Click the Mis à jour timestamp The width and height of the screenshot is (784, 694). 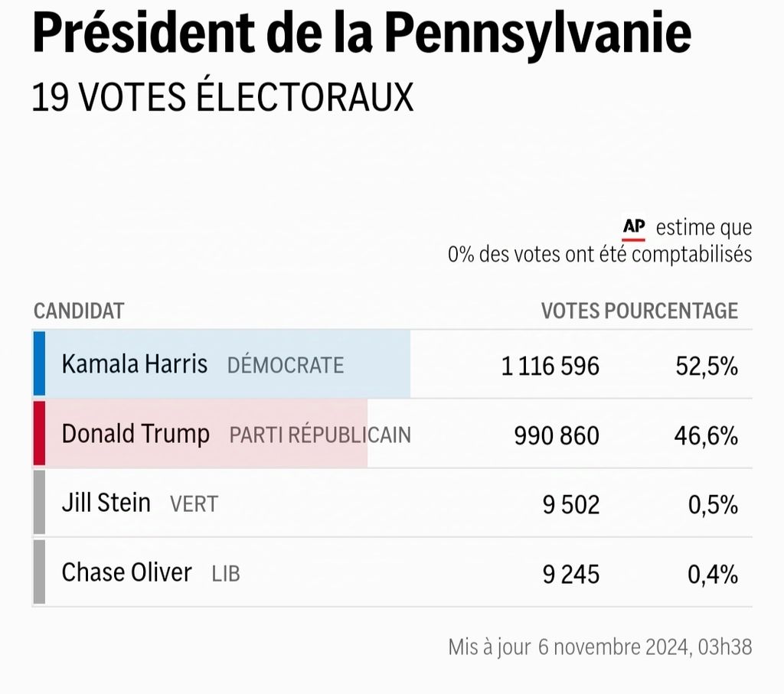pos(600,647)
